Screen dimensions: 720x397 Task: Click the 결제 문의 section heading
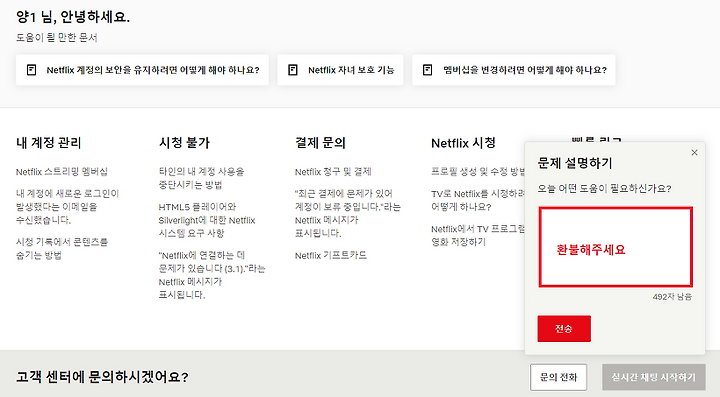[320, 143]
